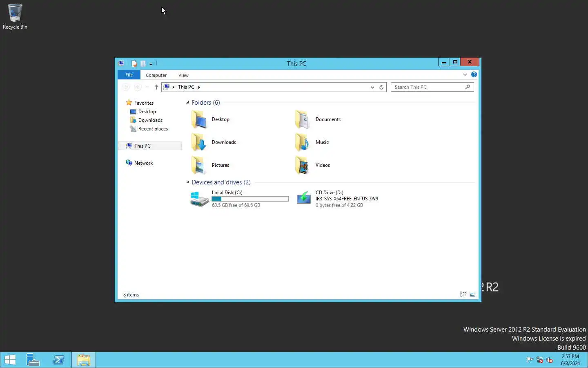
Task: Click the network status tray icon
Action: click(540, 360)
